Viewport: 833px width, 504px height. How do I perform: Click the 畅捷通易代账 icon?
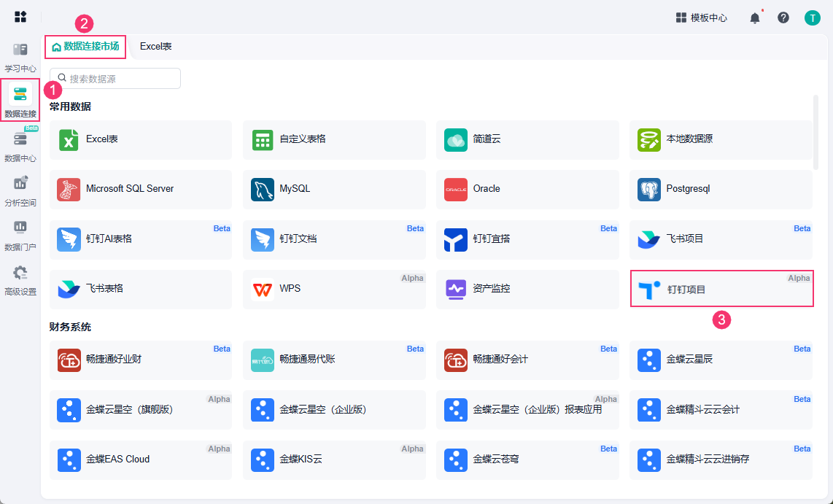(263, 360)
